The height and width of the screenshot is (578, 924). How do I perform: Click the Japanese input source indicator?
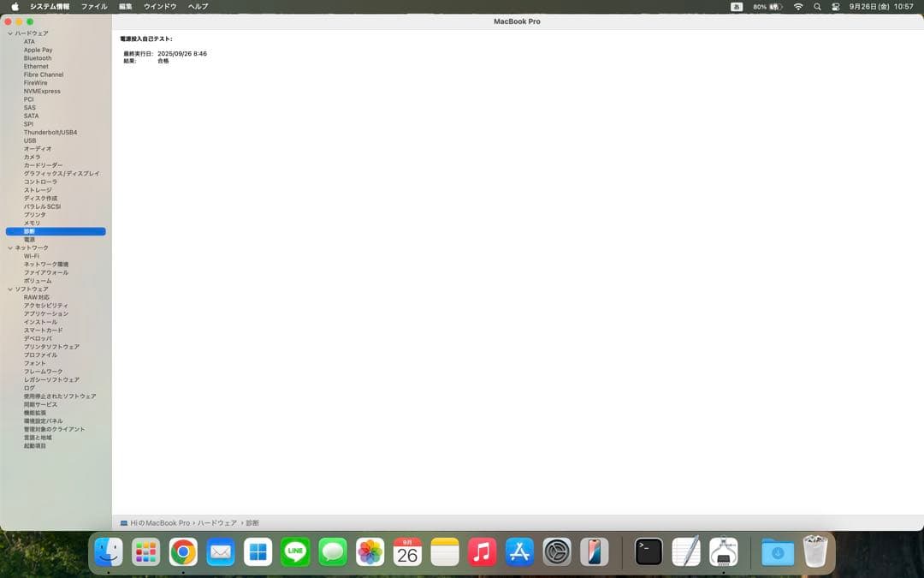737,6
